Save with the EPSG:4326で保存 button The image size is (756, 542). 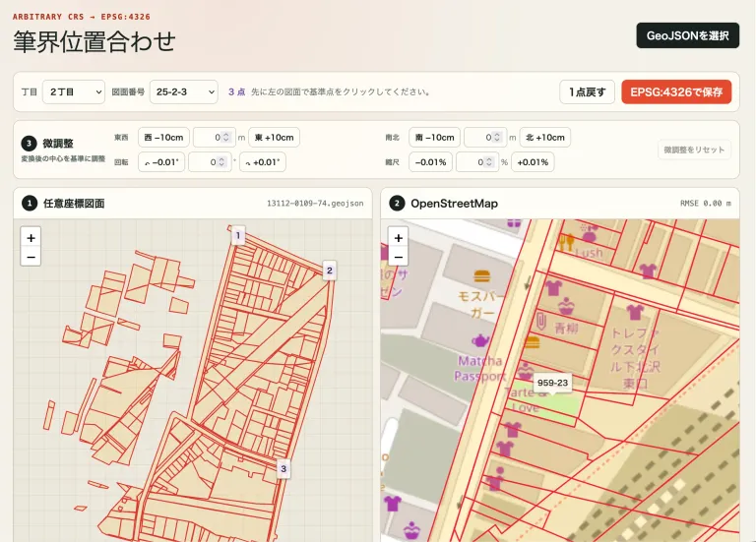pyautogui.click(x=676, y=92)
